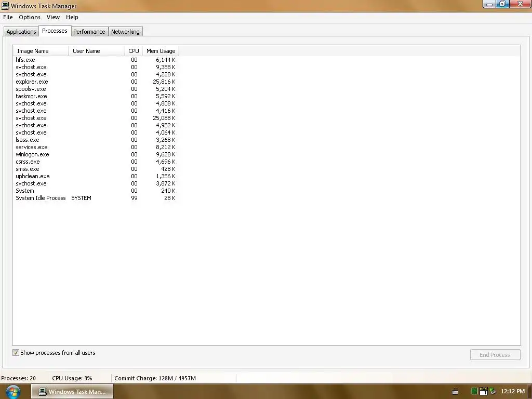Screen dimensions: 532x399
Task: Open the Options menu
Action: pos(30,17)
